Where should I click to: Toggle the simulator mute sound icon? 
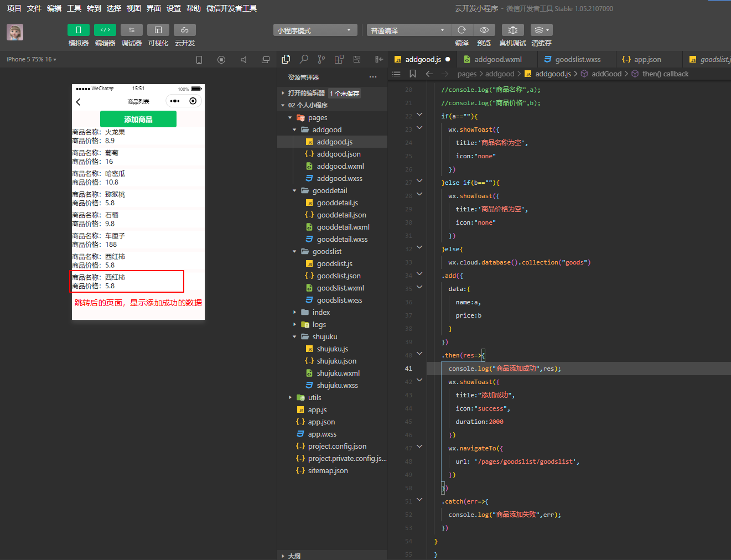243,60
